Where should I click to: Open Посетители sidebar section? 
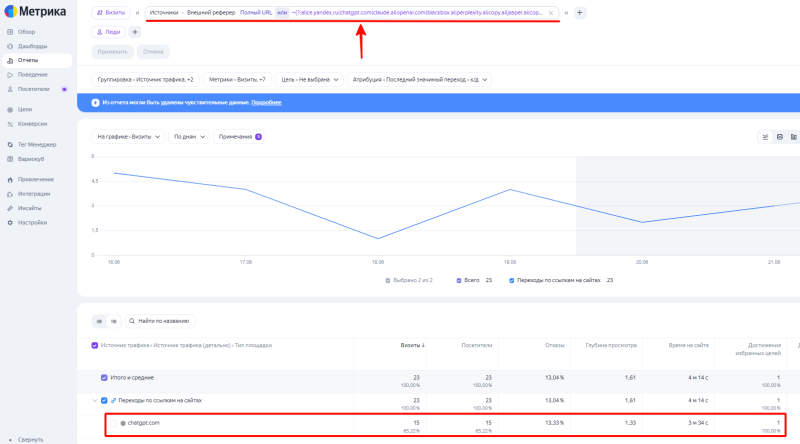(34, 89)
